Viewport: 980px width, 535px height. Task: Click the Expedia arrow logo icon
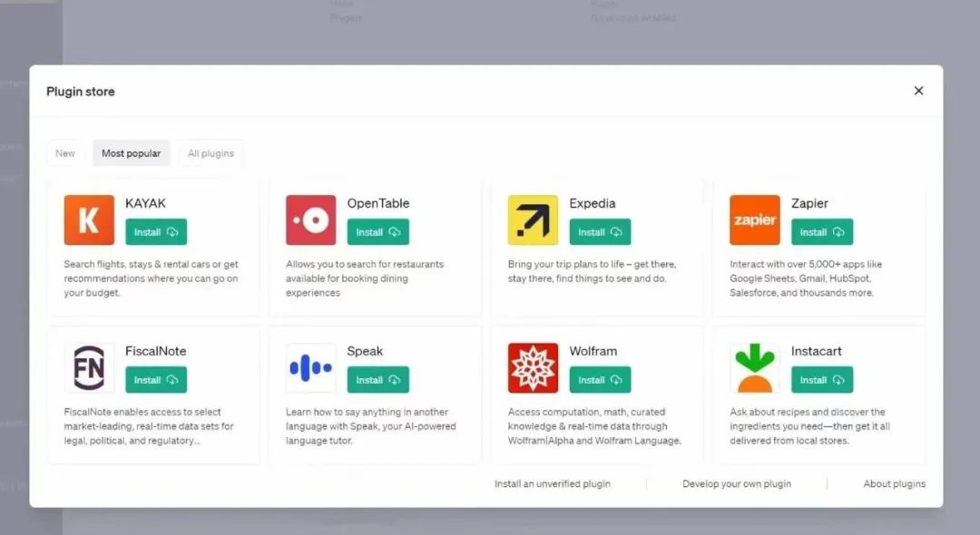[x=533, y=220]
